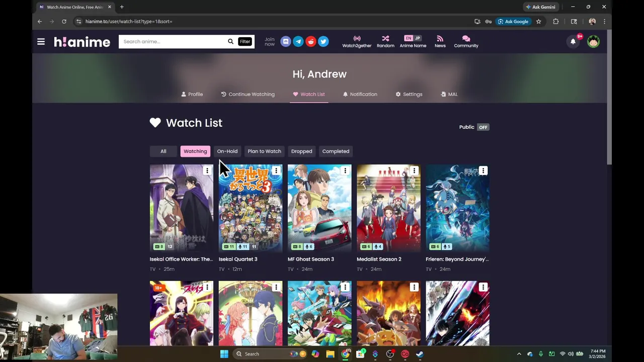
Task: Open Copilot from the taskbar
Action: [315, 354]
